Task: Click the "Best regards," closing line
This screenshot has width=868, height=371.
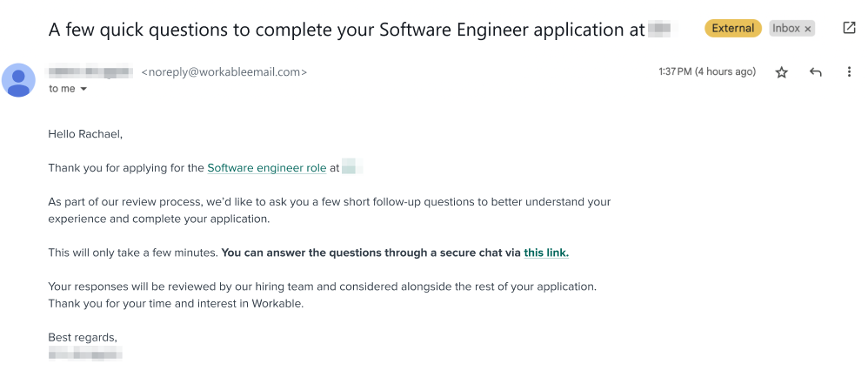Action: click(x=83, y=337)
